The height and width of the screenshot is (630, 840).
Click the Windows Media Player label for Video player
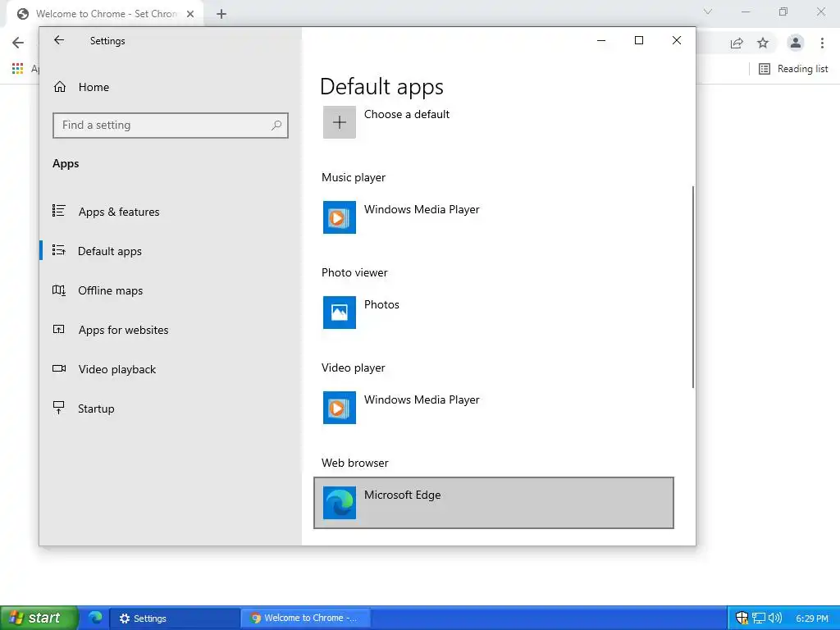[422, 400]
